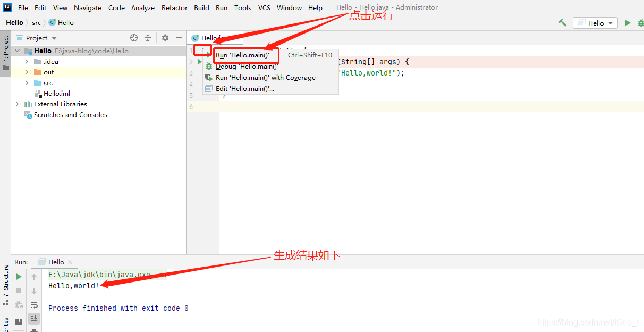644x332 pixels.
Task: Select Scratches and Consoles tree item
Action: click(71, 115)
